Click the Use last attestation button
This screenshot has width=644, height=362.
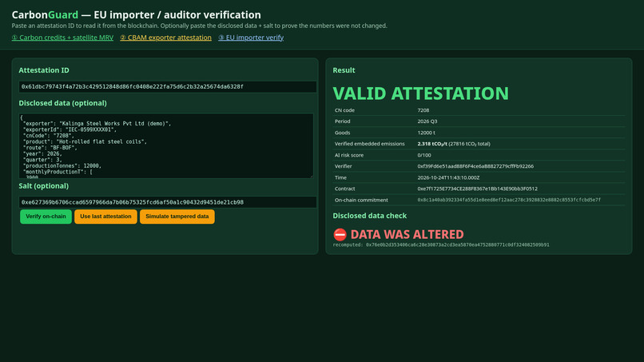click(105, 217)
